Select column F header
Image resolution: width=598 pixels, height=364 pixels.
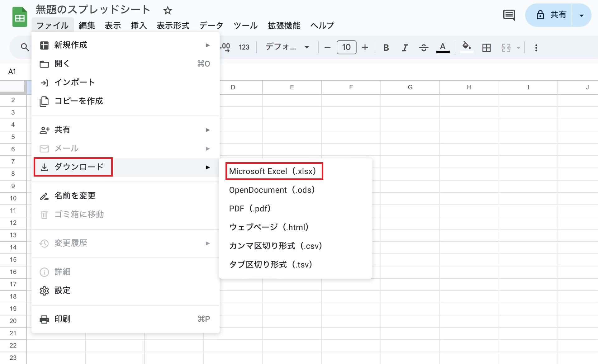[351, 87]
